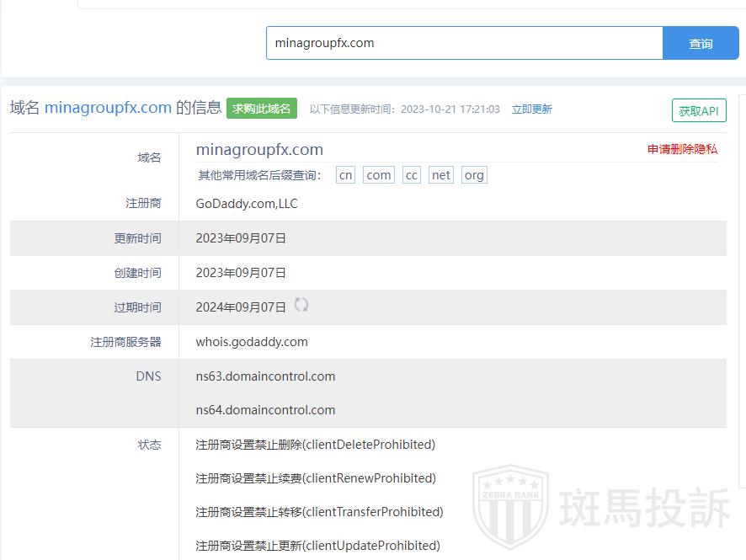Click the 立即更新 link

(x=532, y=109)
